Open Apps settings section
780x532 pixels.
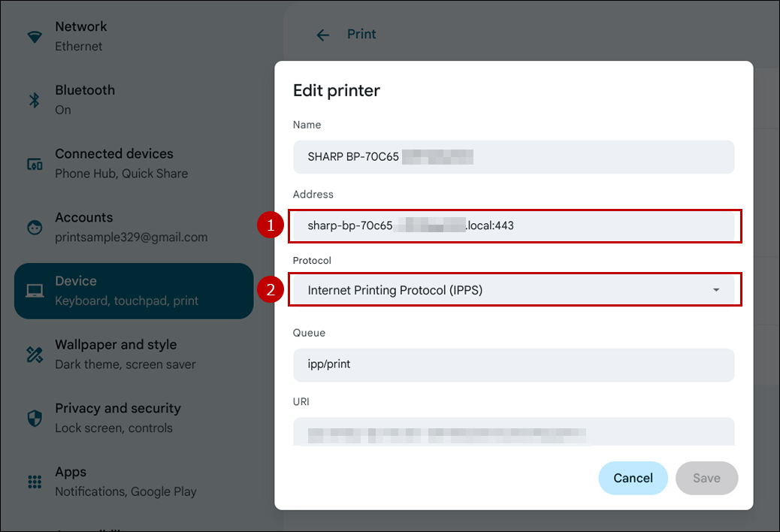134,482
